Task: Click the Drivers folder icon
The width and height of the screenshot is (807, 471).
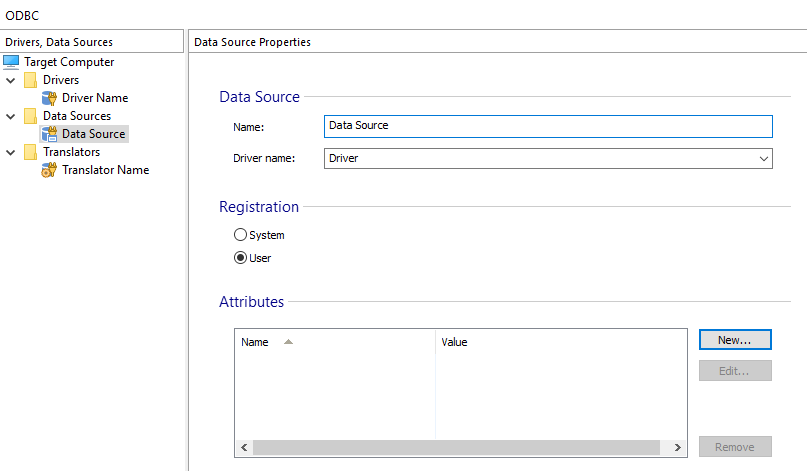Action: (30, 80)
